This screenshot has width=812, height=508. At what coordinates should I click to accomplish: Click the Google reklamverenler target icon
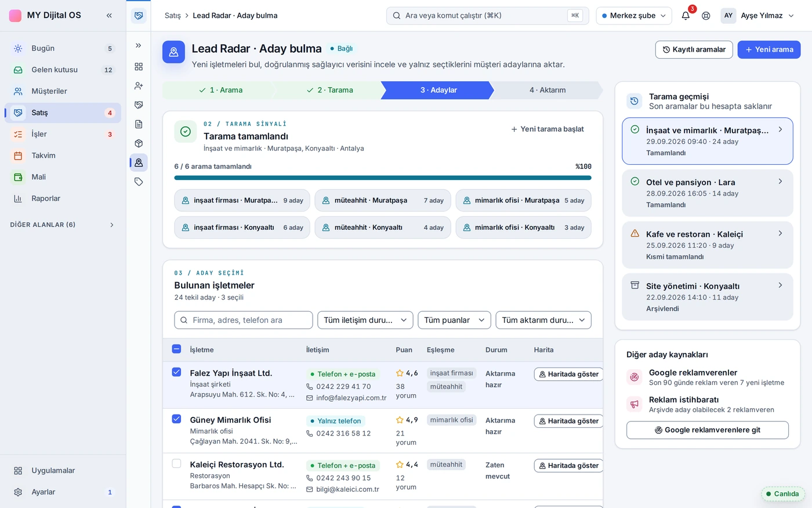pyautogui.click(x=635, y=377)
